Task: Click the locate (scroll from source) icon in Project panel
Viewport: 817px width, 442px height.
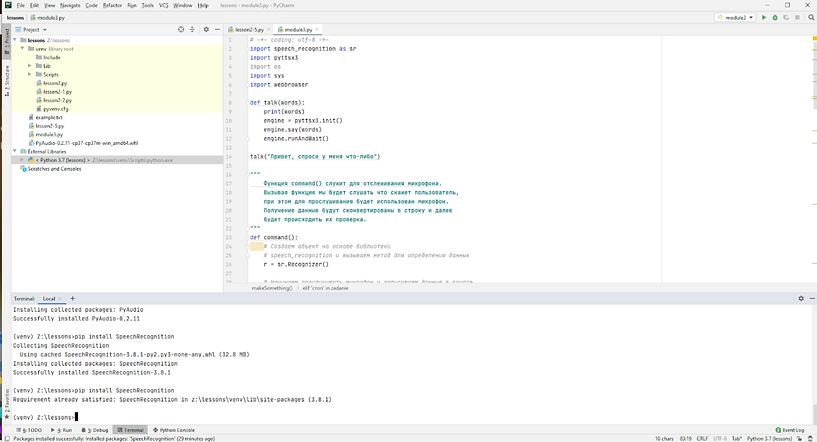Action: coord(181,30)
